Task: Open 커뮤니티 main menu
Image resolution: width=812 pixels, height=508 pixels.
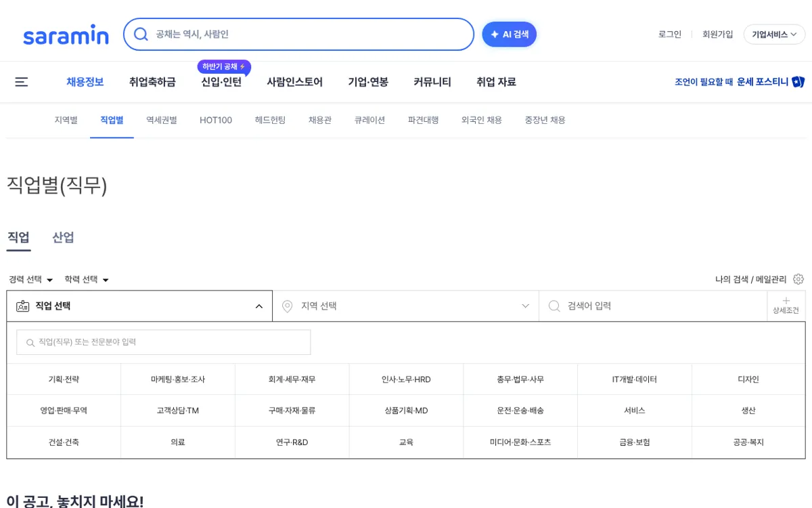Action: click(x=432, y=82)
